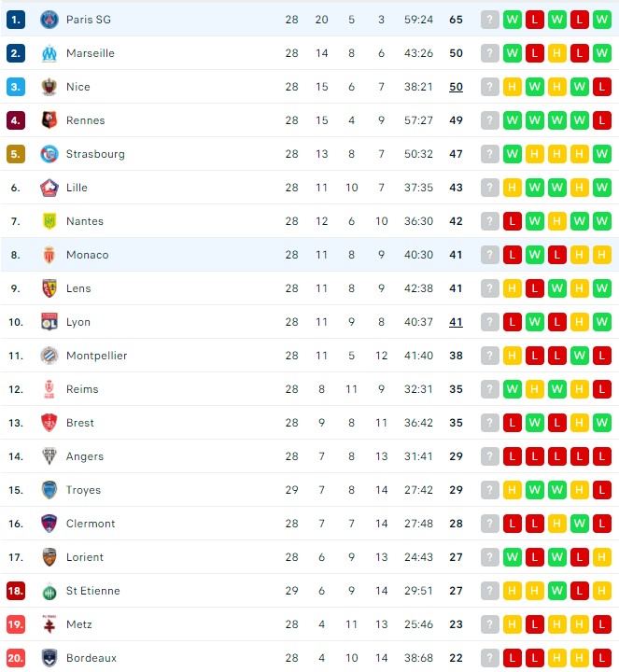Click the question mark badge in Paris SG row
619x672 pixels.
(489, 20)
